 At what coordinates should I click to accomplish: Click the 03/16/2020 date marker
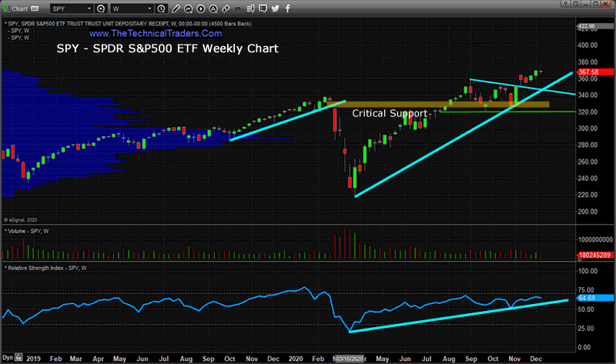(350, 359)
